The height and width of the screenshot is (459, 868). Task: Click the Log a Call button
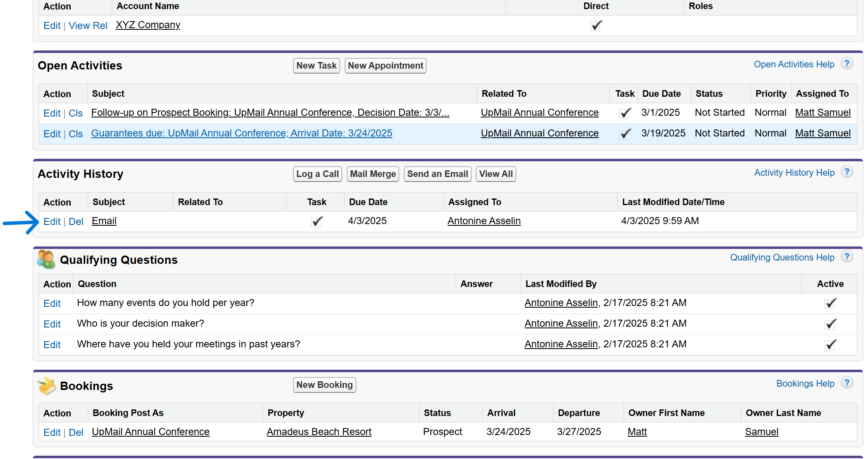[317, 174]
